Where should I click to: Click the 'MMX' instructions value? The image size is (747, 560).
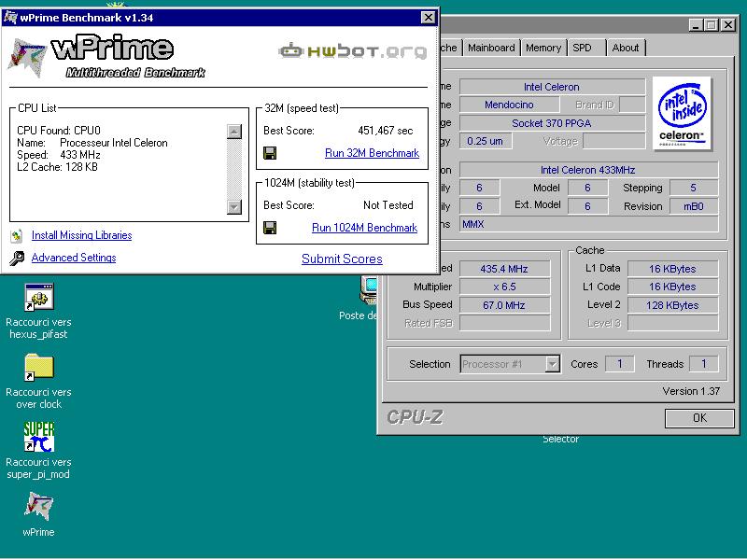coord(588,224)
